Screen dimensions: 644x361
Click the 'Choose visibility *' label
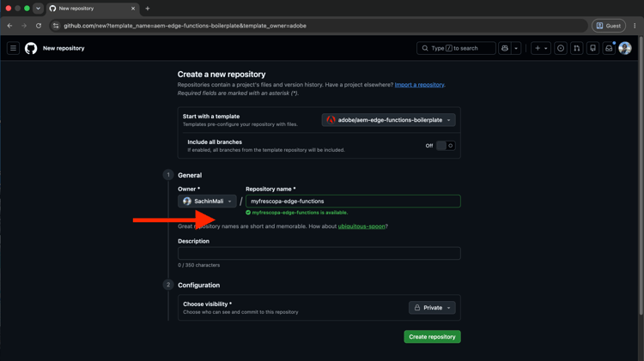208,304
